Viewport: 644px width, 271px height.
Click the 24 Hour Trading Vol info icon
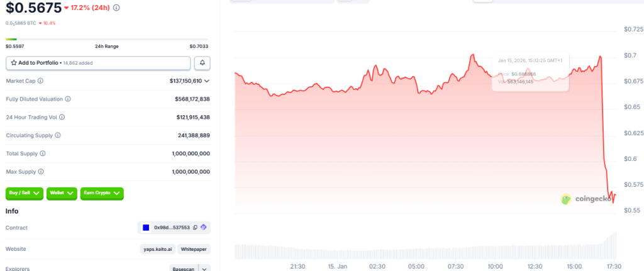62,117
